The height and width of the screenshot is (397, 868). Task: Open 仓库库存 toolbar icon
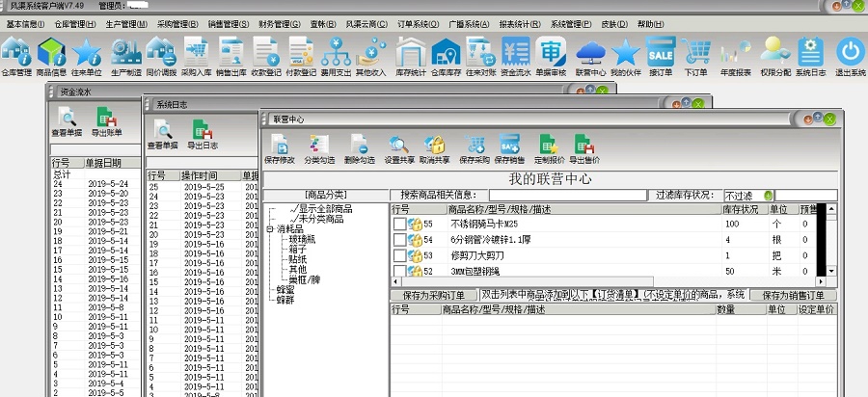pyautogui.click(x=446, y=57)
